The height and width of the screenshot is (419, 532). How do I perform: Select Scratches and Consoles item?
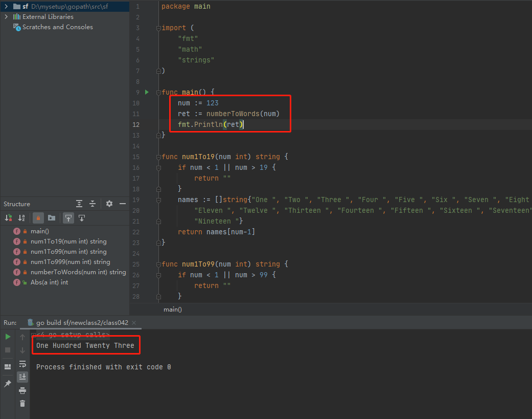[57, 27]
